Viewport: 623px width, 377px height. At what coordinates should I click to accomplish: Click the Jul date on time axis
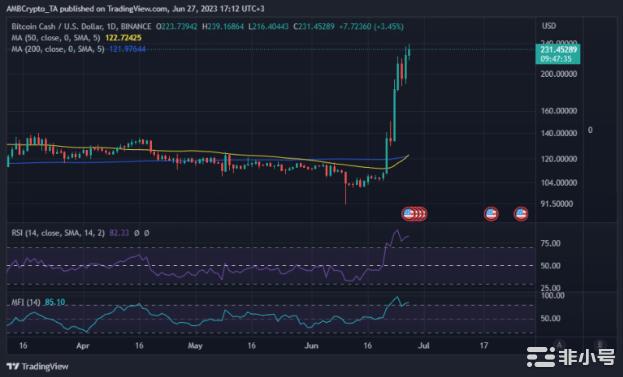[424, 346]
